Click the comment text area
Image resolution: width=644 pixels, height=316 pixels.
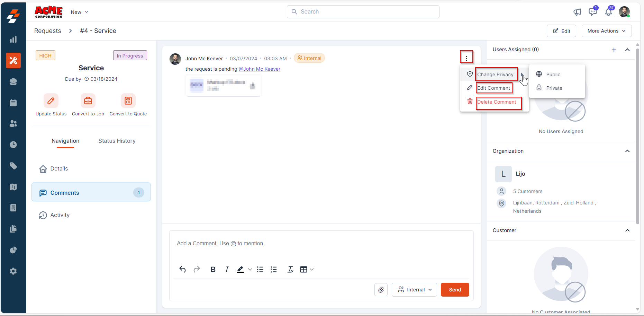321,244
